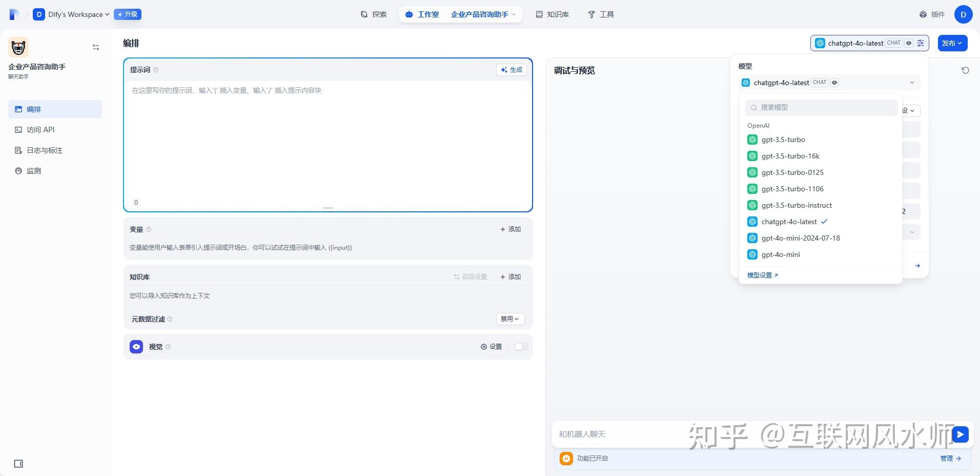
Task: Send message with the blue arrow button
Action: click(960, 434)
